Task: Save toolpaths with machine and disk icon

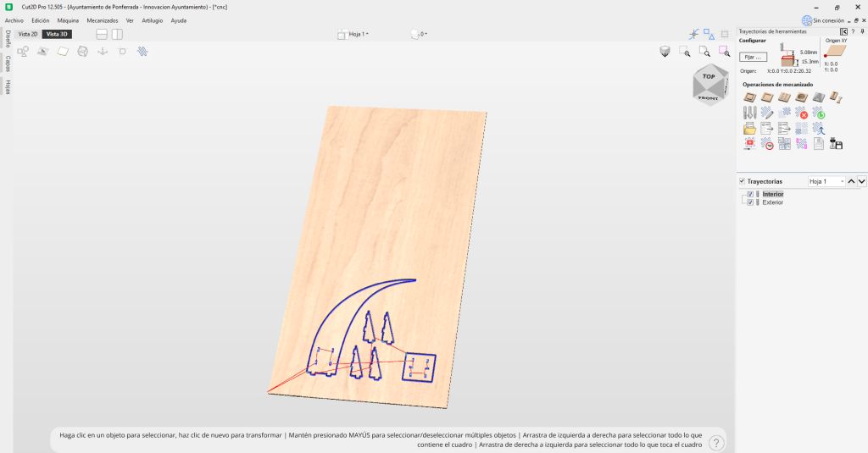Action: coord(836,144)
